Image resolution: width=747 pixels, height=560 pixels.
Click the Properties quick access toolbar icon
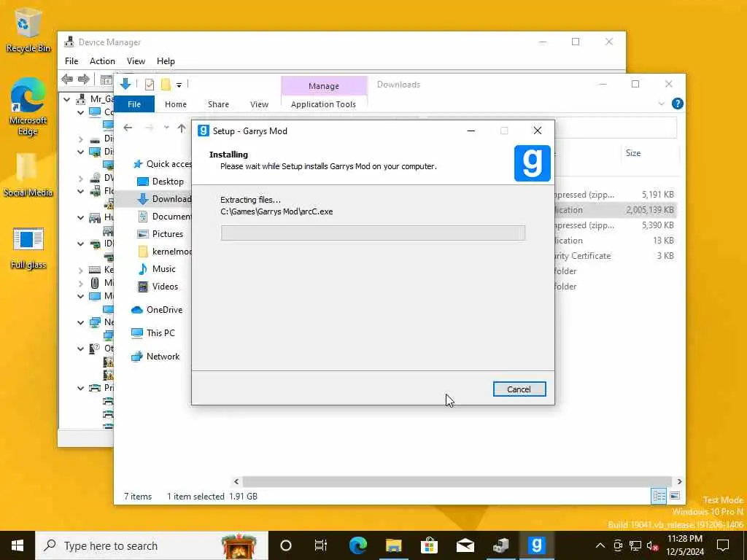point(150,85)
